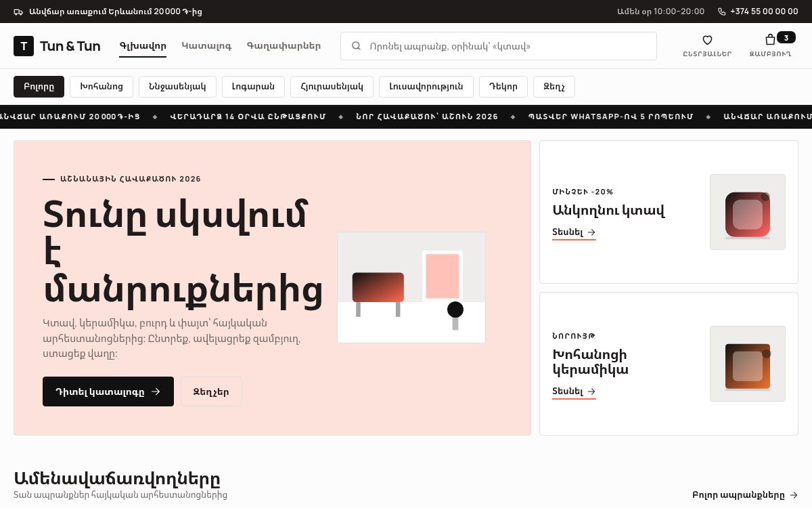Screen dimensions: 812x508
Task: Click the Տունը սկսվում է մանրուքներից headline
Action: [183, 251]
